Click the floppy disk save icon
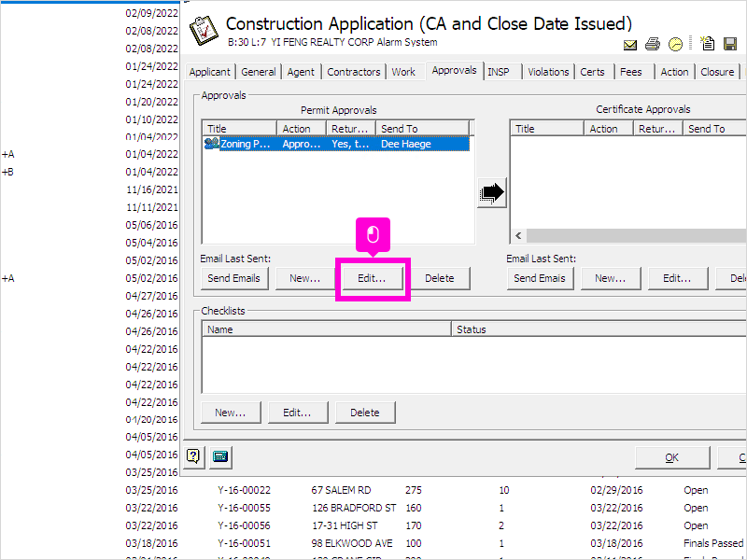Viewport: 747px width, 560px height. click(x=730, y=44)
